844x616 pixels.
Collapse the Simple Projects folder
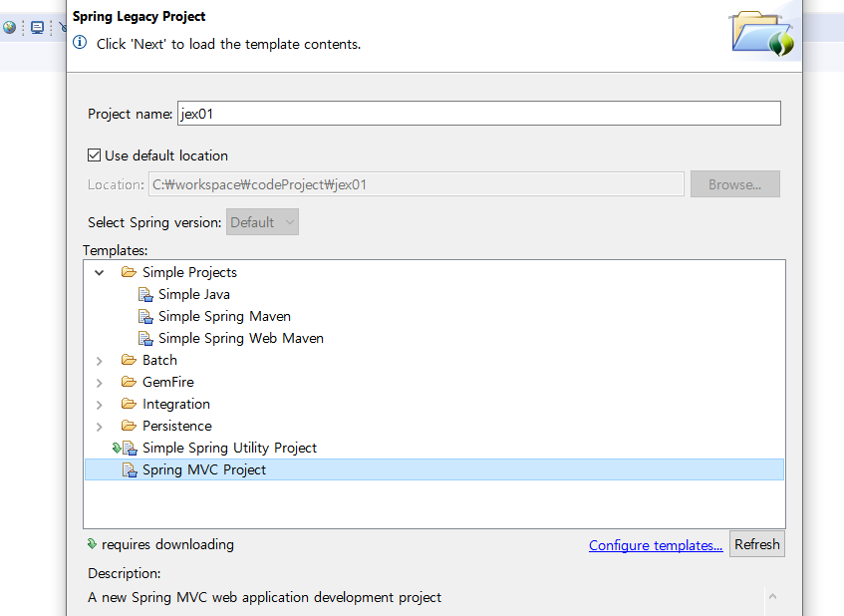(x=99, y=272)
